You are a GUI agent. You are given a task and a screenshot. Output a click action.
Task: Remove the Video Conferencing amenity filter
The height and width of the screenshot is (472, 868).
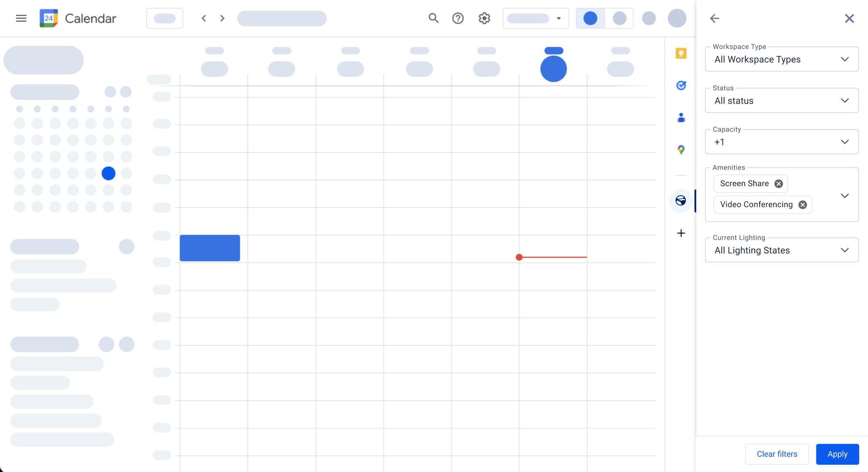click(802, 205)
